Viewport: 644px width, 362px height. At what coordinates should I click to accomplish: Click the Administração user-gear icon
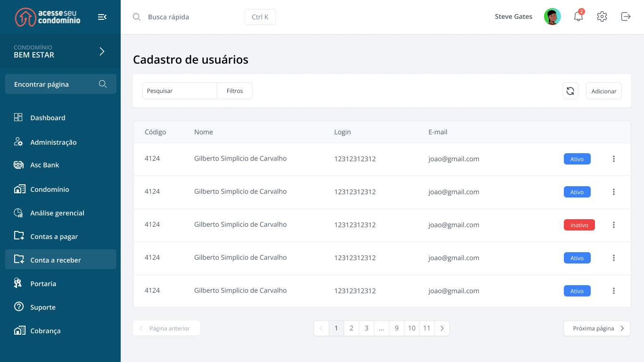click(18, 141)
